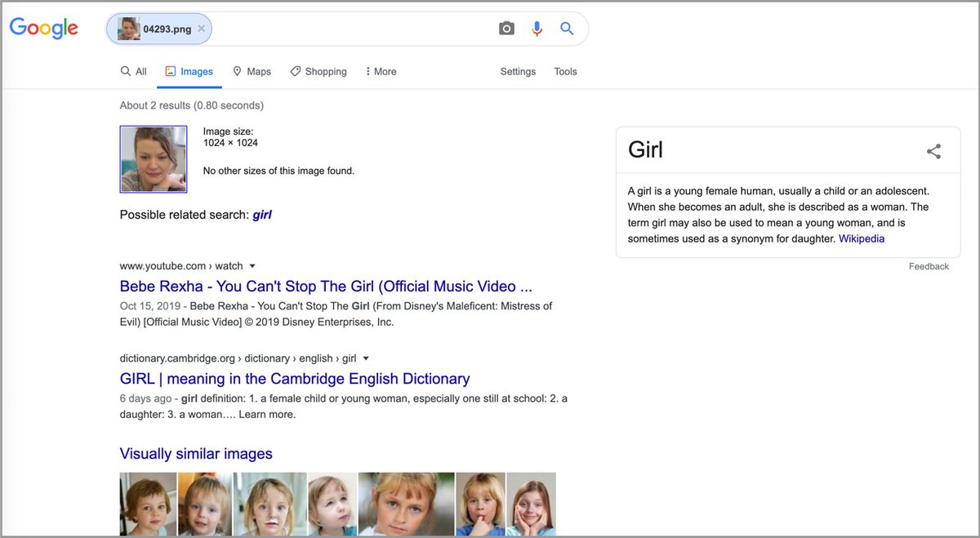Open the fifth visually similar image
Viewport: 980px width, 538px height.
point(407,504)
